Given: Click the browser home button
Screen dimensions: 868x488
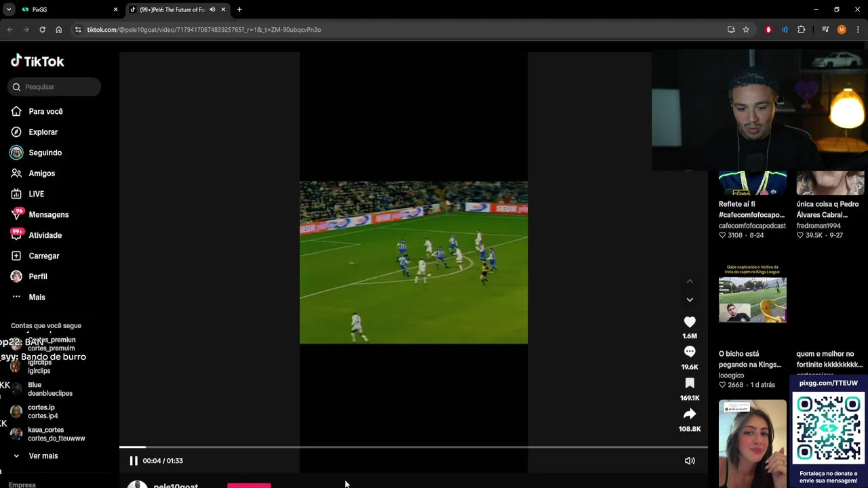Looking at the screenshot, I should (x=58, y=30).
